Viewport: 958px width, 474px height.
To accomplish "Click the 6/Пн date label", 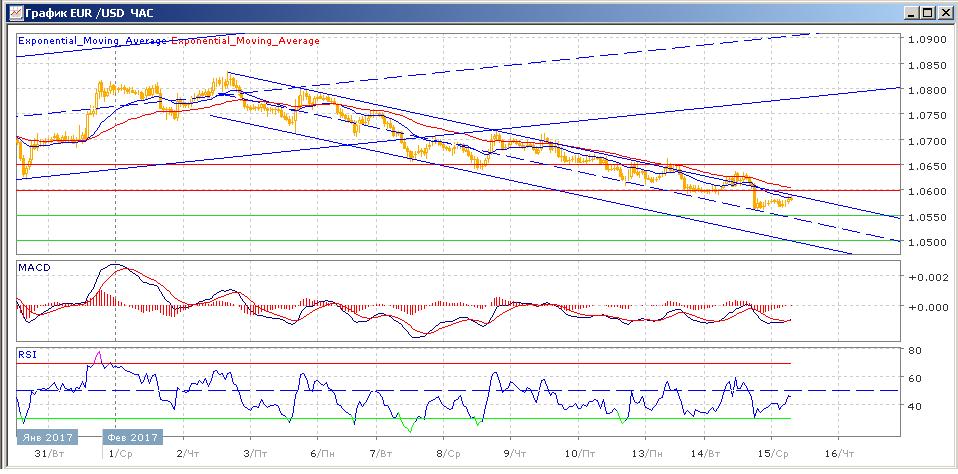I will tap(322, 454).
